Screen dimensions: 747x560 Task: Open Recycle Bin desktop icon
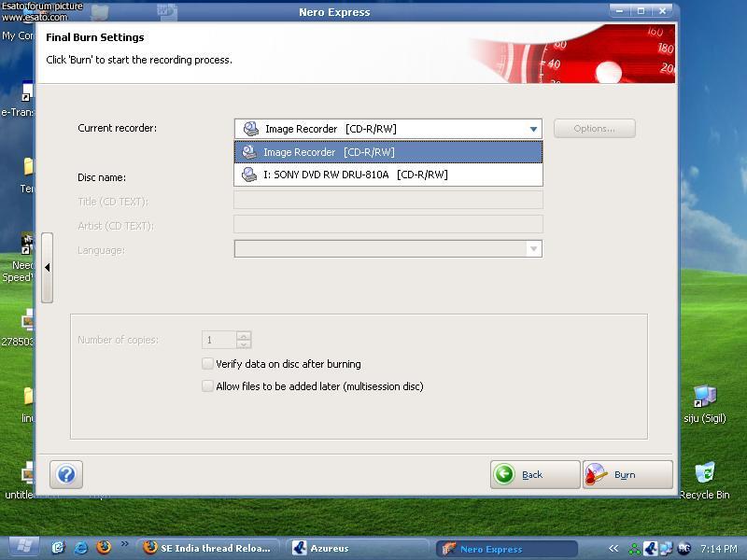tap(704, 476)
